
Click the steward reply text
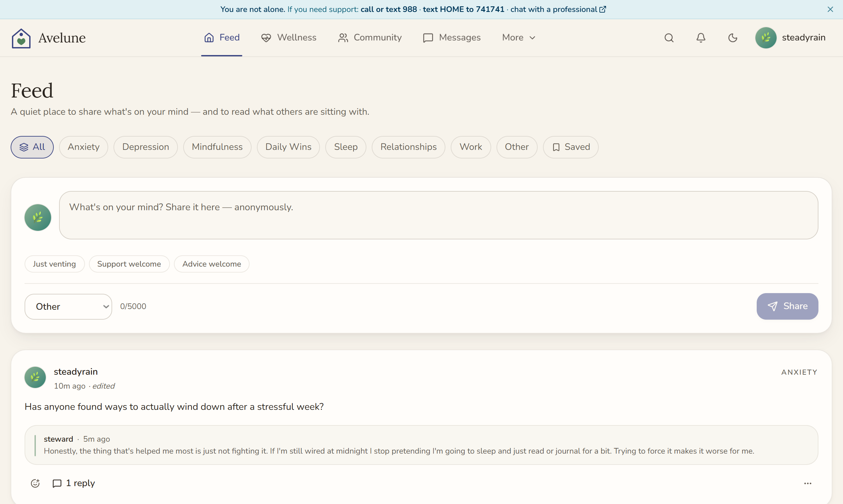tap(399, 451)
